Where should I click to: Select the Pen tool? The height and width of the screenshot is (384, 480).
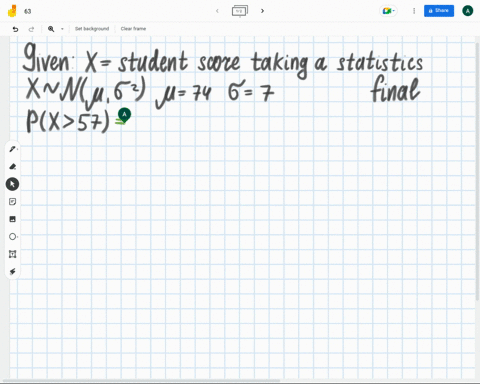[13, 149]
